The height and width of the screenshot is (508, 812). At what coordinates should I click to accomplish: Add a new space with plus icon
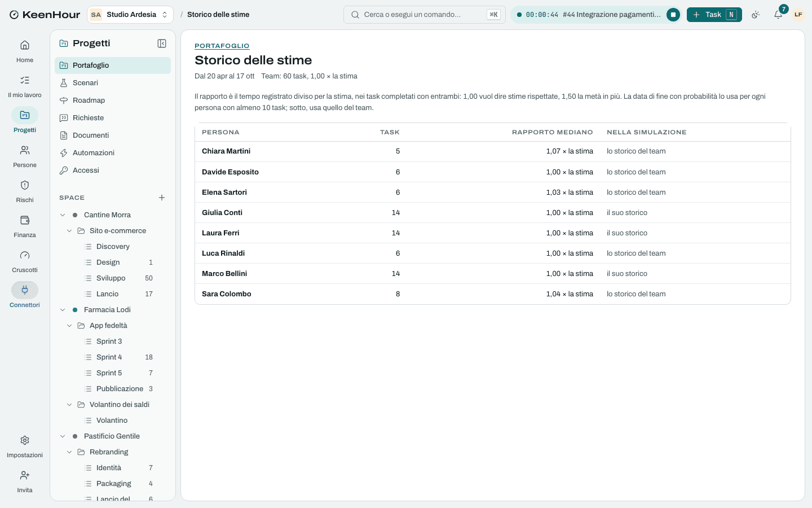point(162,198)
